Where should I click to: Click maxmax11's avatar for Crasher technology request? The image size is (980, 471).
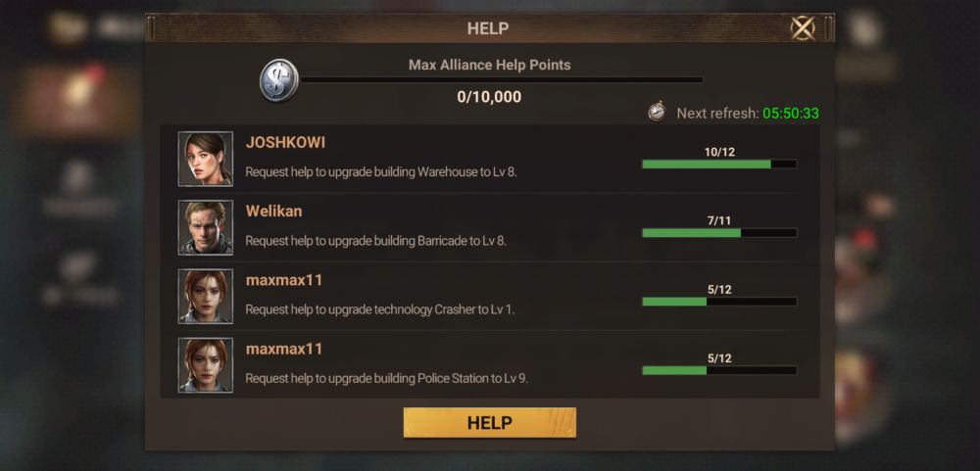pyautogui.click(x=206, y=296)
